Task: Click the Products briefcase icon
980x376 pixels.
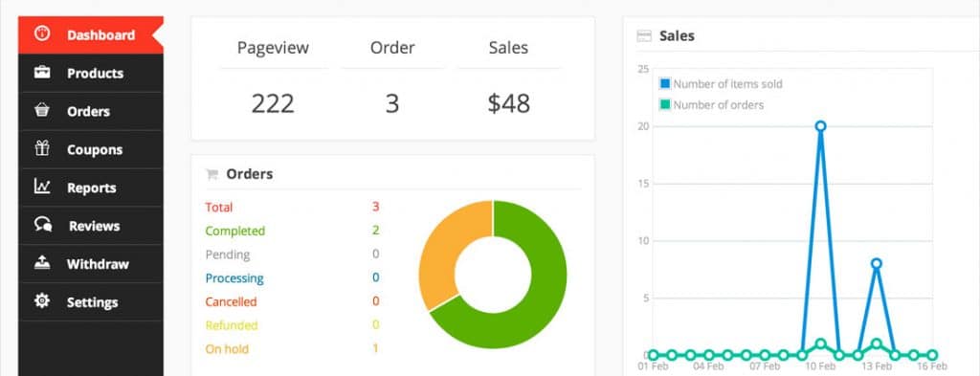Action: click(42, 73)
